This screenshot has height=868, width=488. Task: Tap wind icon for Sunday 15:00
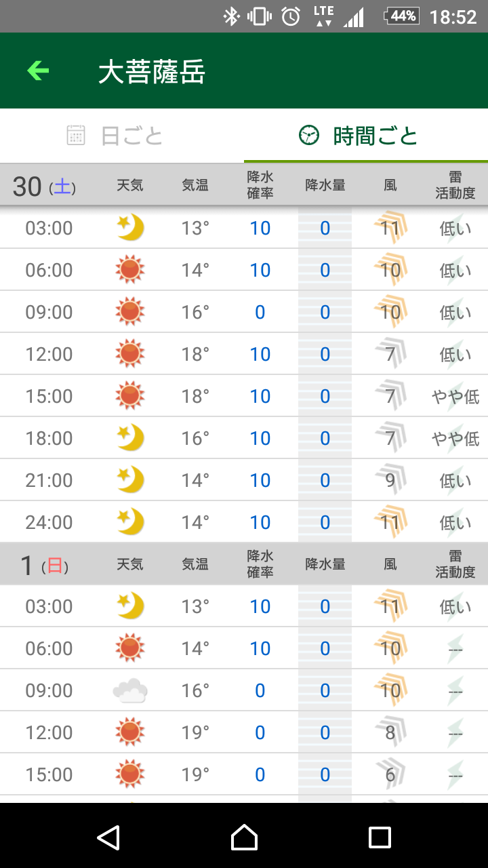click(x=390, y=774)
